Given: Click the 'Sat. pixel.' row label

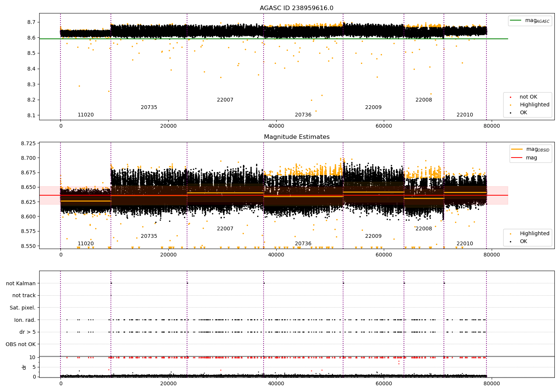Looking at the screenshot, I should coord(22,308).
